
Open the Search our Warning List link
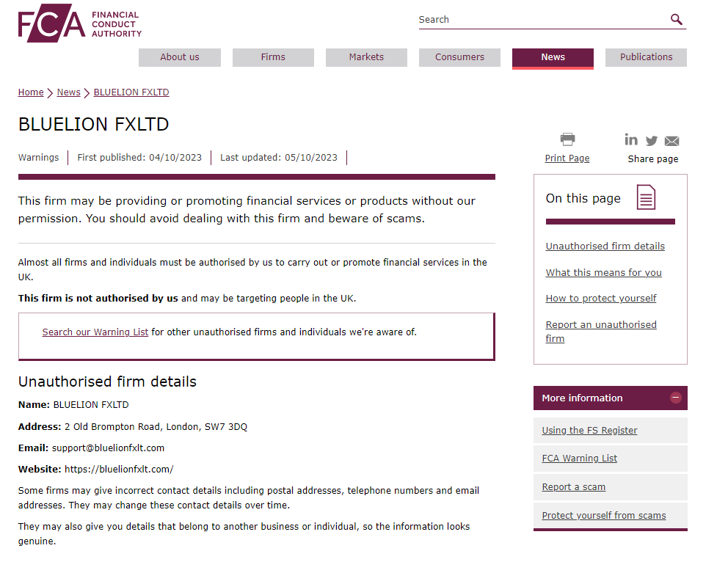tap(95, 332)
